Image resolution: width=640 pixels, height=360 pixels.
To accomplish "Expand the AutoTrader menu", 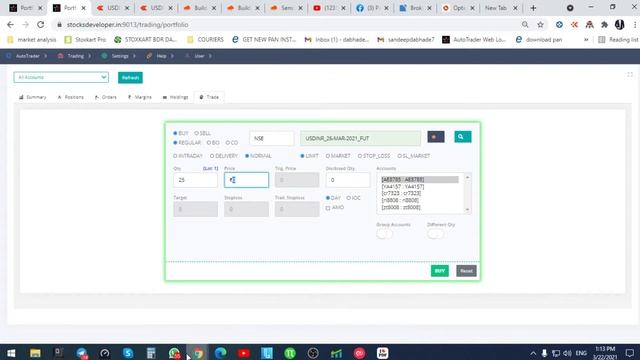I will tap(27, 56).
